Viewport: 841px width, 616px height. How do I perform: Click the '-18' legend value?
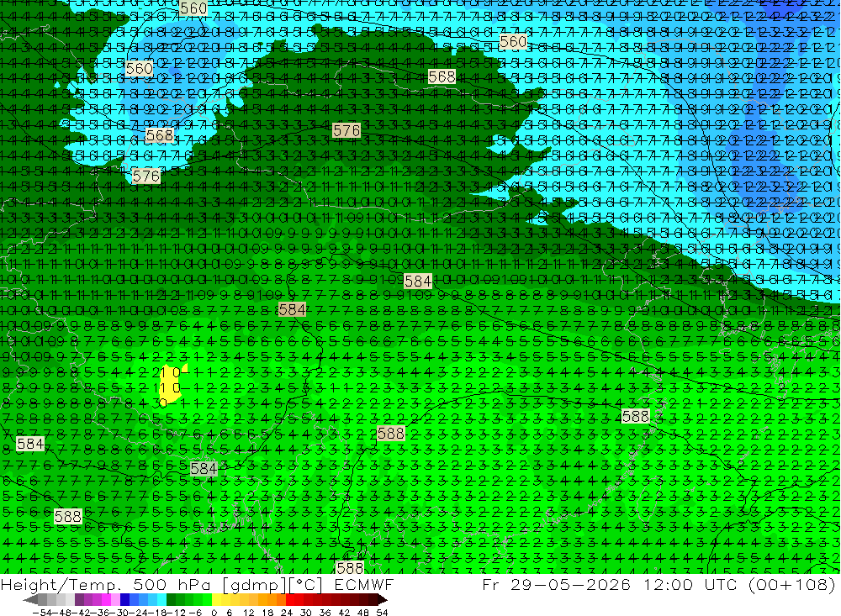(157, 613)
